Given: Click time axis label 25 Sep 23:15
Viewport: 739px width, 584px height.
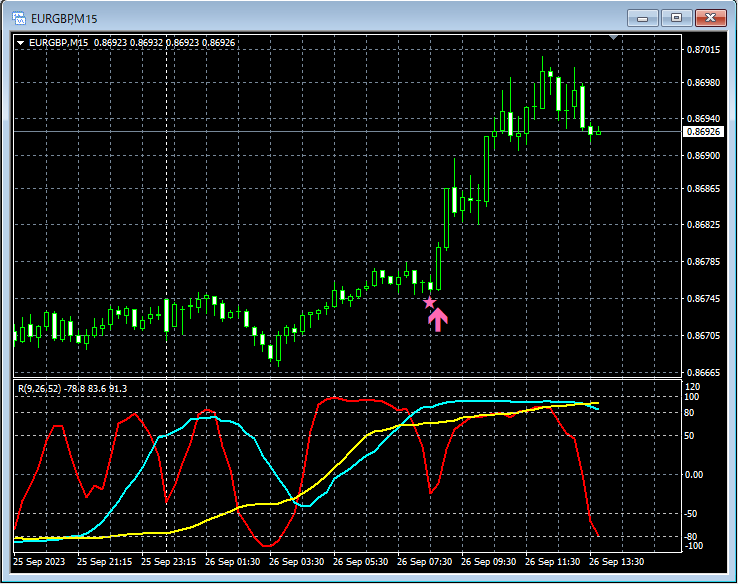Looking at the screenshot, I should [169, 562].
